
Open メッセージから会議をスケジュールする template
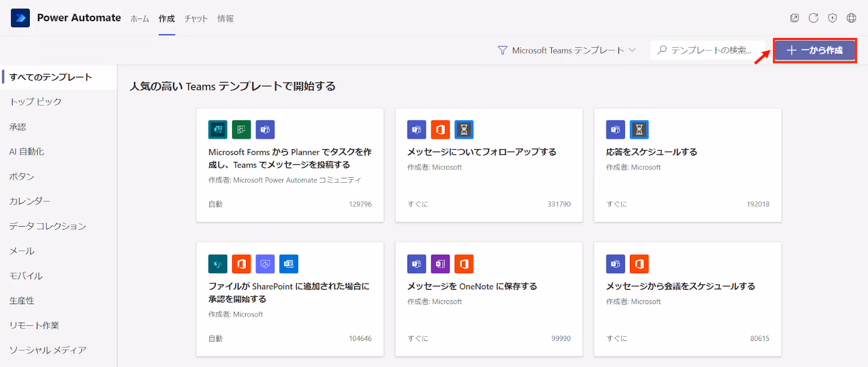(680, 286)
